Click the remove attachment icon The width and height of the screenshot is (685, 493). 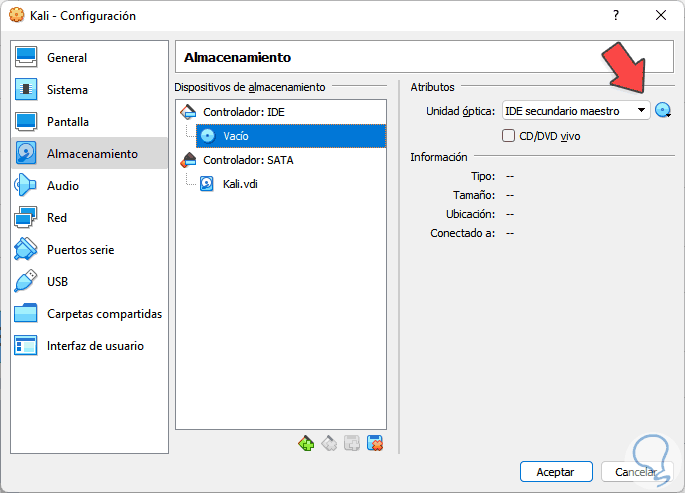[376, 444]
